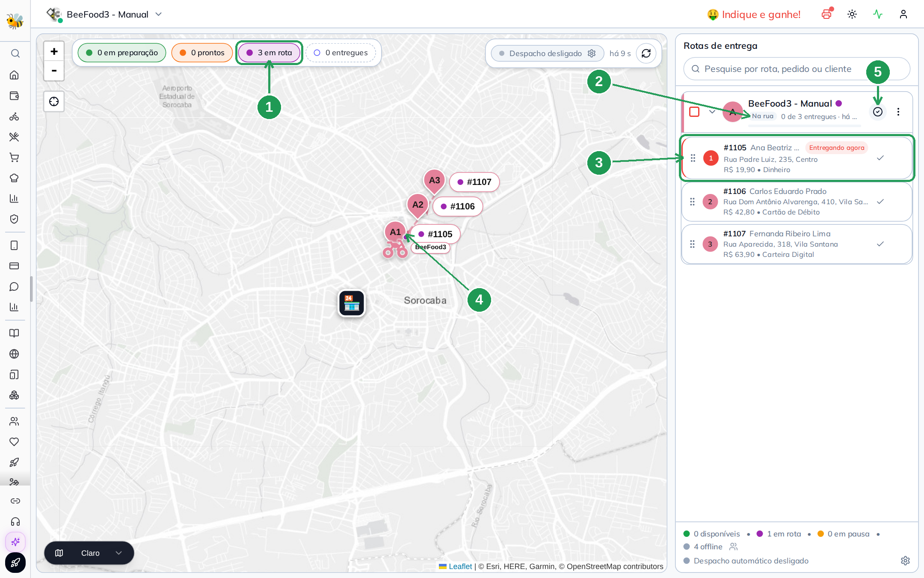The height and width of the screenshot is (578, 924).
Task: Open the mobile phone icon in sidebar
Action: [x=14, y=245]
